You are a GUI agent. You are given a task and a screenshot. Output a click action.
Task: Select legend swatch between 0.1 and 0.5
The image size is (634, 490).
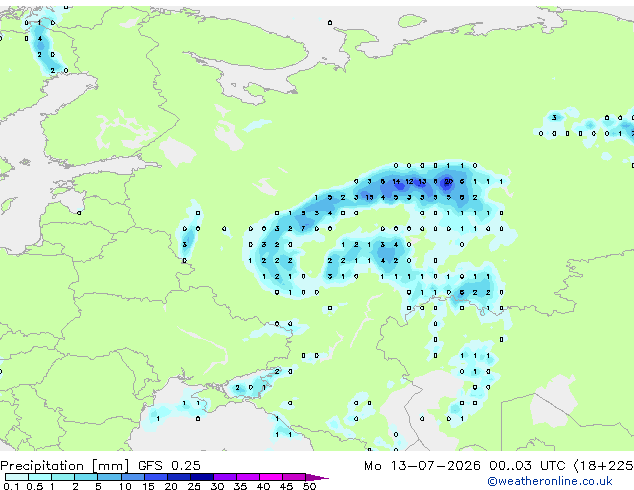17,477
